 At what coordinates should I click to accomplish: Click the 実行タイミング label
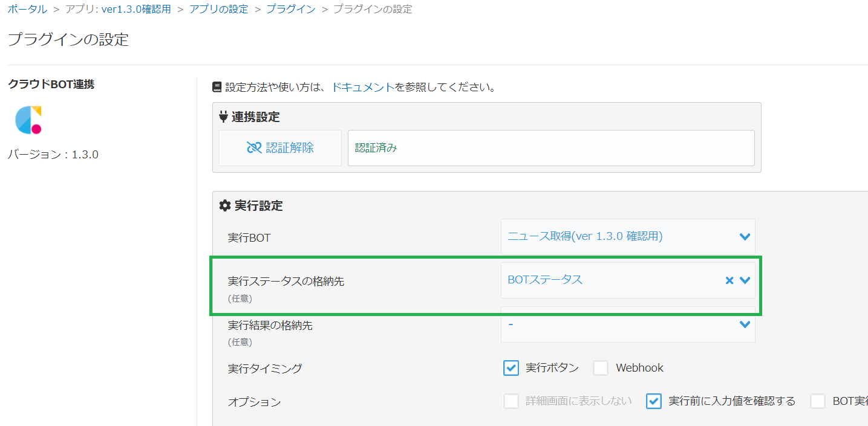click(x=265, y=369)
